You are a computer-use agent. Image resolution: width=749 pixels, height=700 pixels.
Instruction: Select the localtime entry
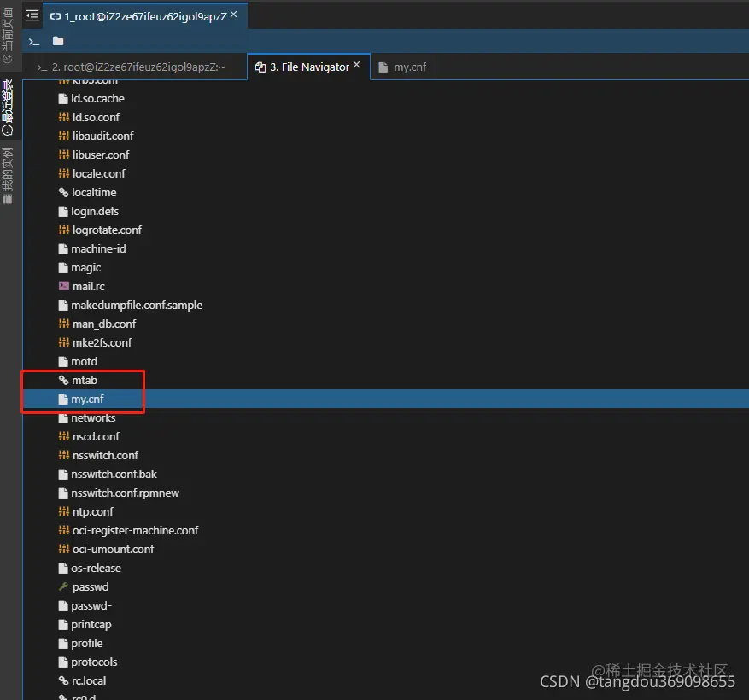pos(94,192)
